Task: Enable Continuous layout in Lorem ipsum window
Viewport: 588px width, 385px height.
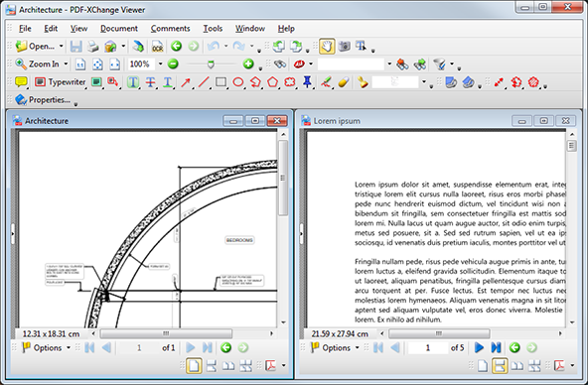Action: click(500, 365)
